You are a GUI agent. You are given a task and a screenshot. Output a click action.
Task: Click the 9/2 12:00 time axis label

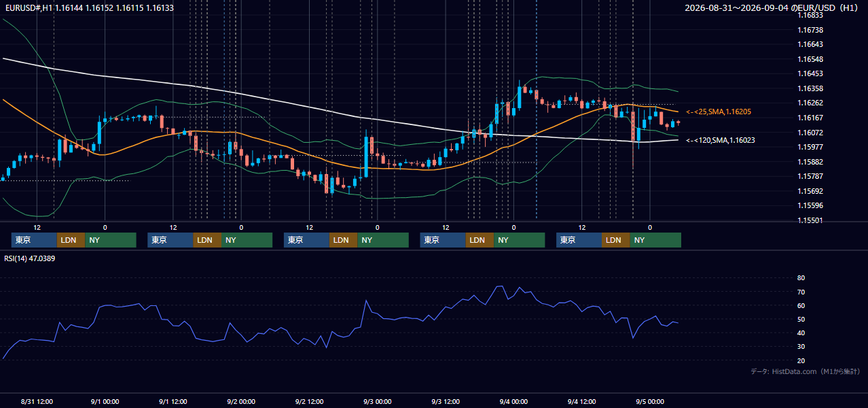tap(310, 402)
